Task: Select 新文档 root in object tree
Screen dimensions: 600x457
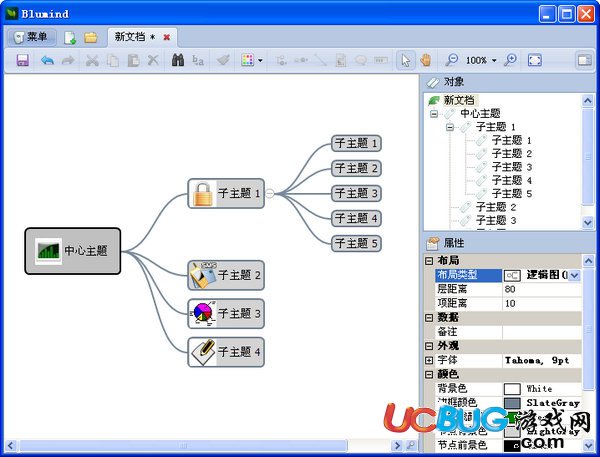Action: tap(459, 100)
